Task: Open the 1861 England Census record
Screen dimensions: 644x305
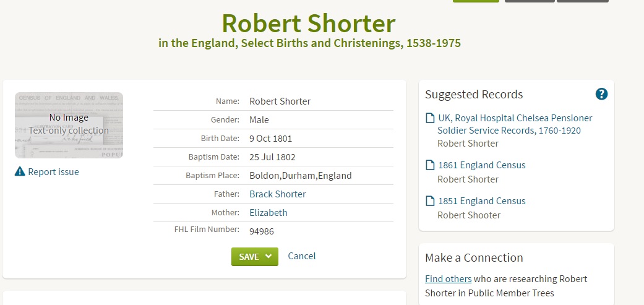Action: click(481, 165)
